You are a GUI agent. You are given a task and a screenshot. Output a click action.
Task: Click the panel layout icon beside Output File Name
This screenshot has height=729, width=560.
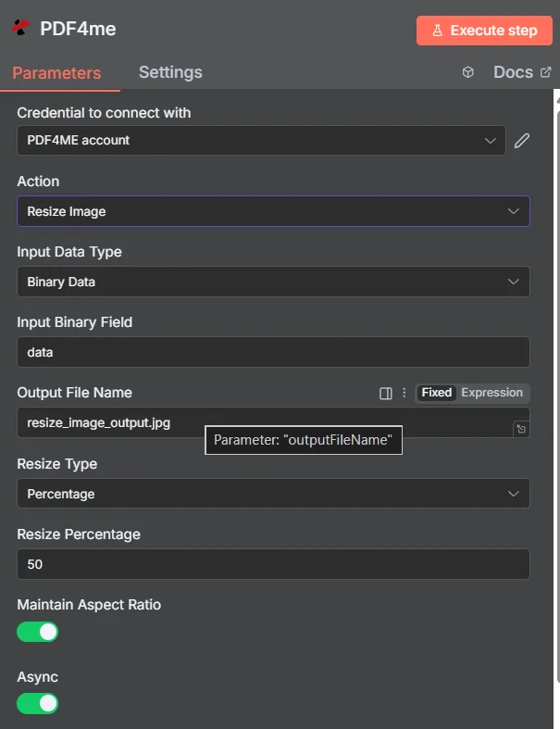pyautogui.click(x=386, y=394)
